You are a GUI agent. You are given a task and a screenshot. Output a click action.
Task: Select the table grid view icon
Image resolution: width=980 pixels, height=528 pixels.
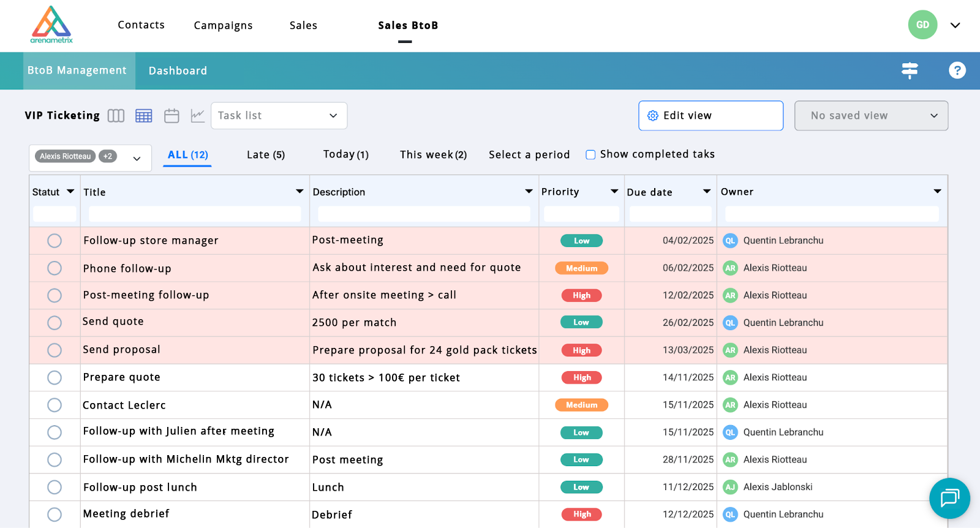[144, 116]
